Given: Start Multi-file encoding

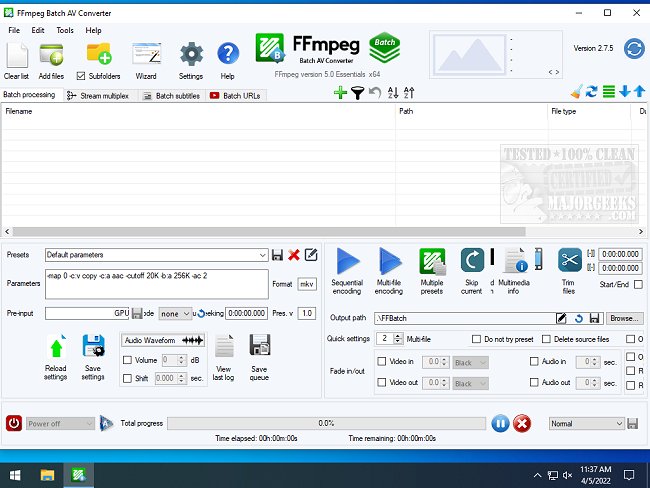Looking at the screenshot, I should (389, 262).
